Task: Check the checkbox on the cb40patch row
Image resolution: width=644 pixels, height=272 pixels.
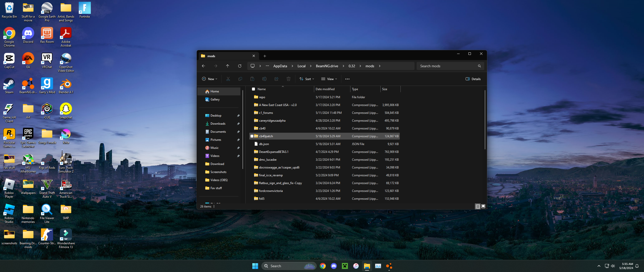Action: point(252,136)
